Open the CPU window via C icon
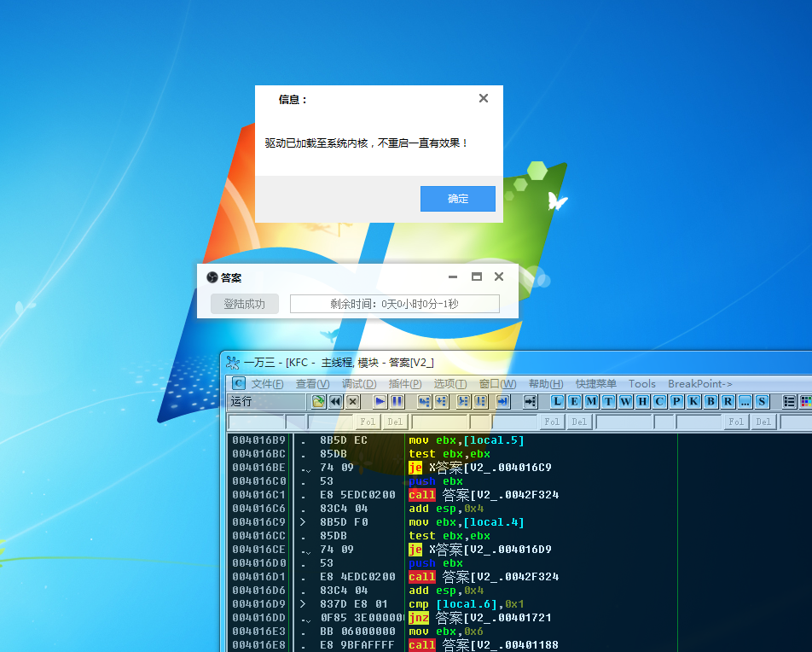This screenshot has width=812, height=652. (659, 401)
